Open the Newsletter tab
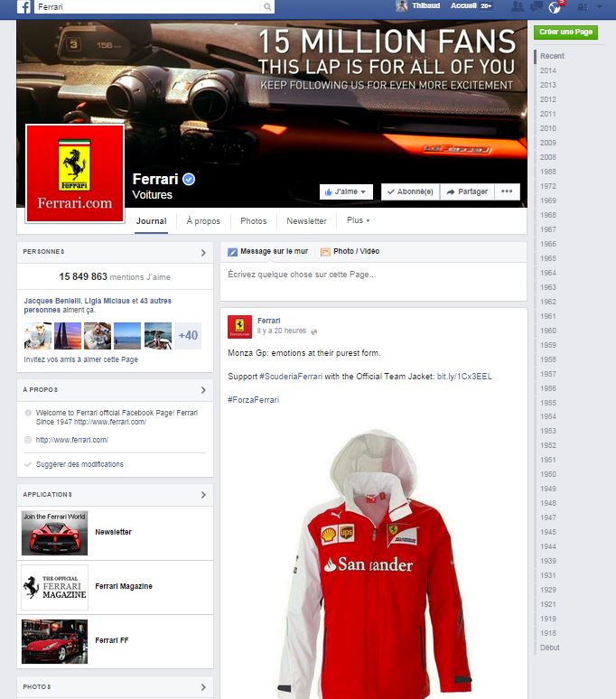Image resolution: width=616 pixels, height=699 pixels. pyautogui.click(x=306, y=221)
